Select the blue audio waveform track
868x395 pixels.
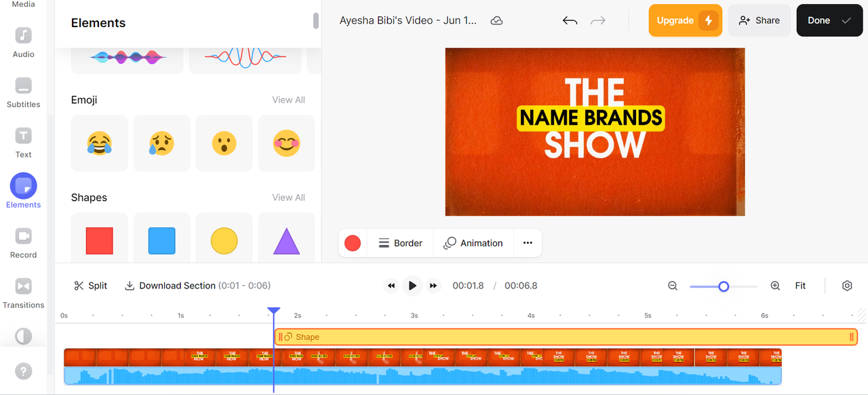422,376
